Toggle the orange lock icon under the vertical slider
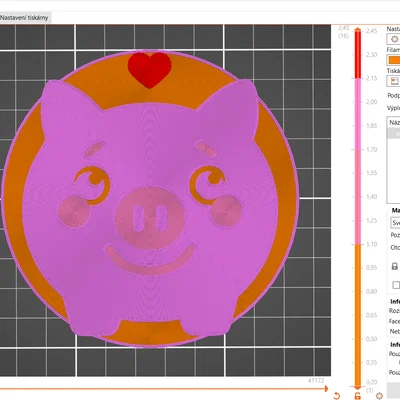 click(x=357, y=396)
